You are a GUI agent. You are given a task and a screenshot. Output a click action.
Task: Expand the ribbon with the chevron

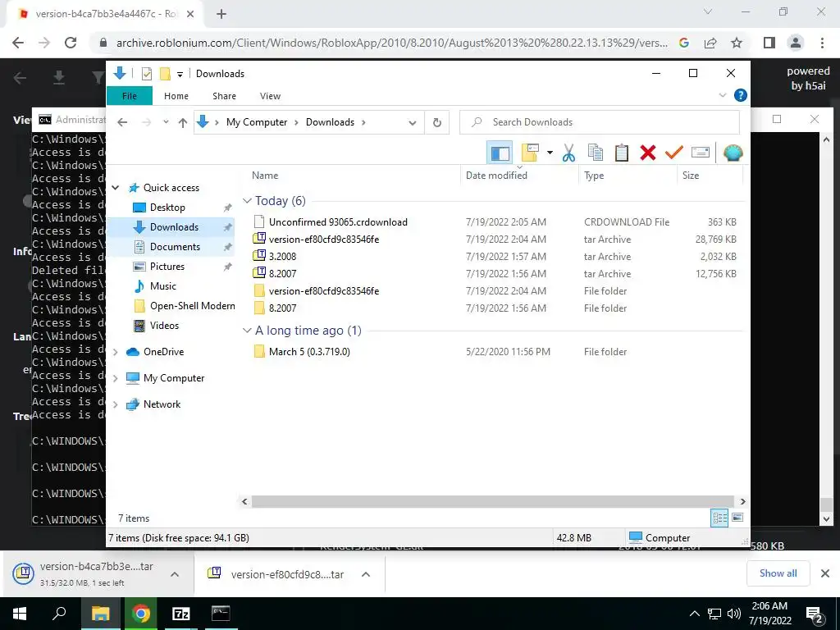722,95
